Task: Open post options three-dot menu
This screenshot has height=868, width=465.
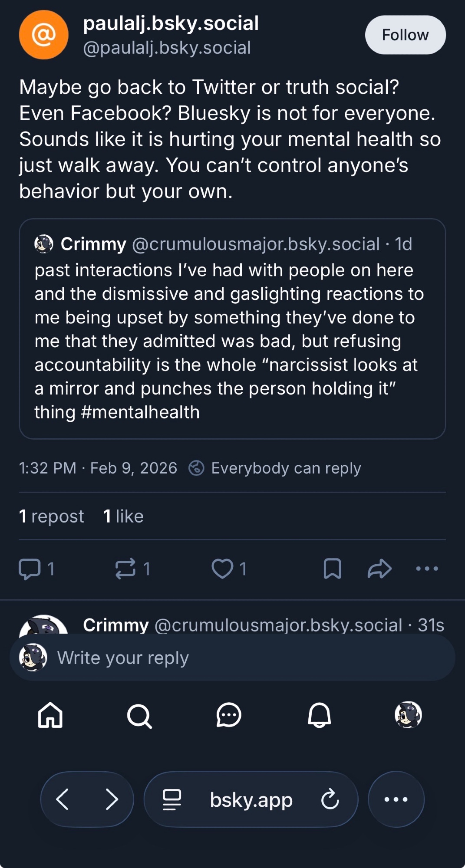Action: 427,569
